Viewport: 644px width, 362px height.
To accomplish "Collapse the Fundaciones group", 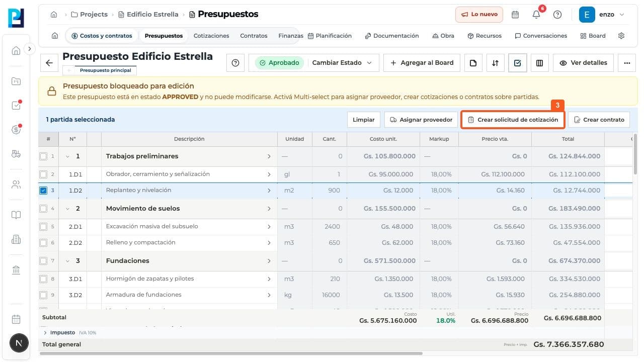I will (x=67, y=261).
